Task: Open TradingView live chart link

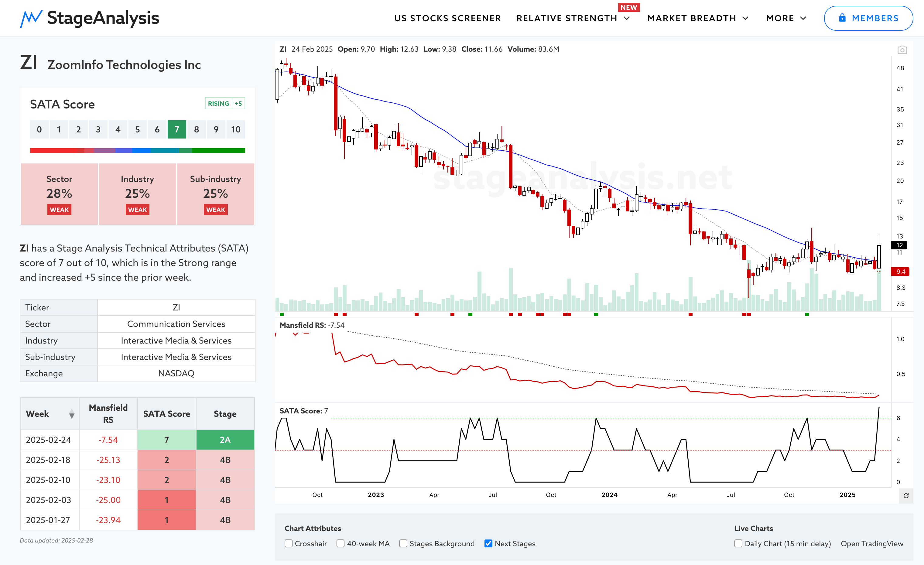Action: (872, 544)
